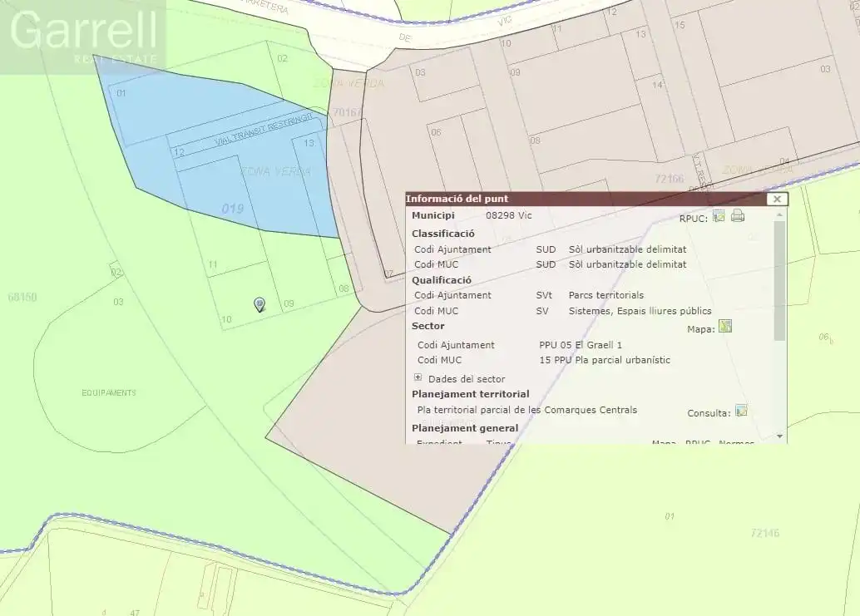Click the info panel scroll up arrow
This screenshot has width=860, height=616.
point(780,215)
